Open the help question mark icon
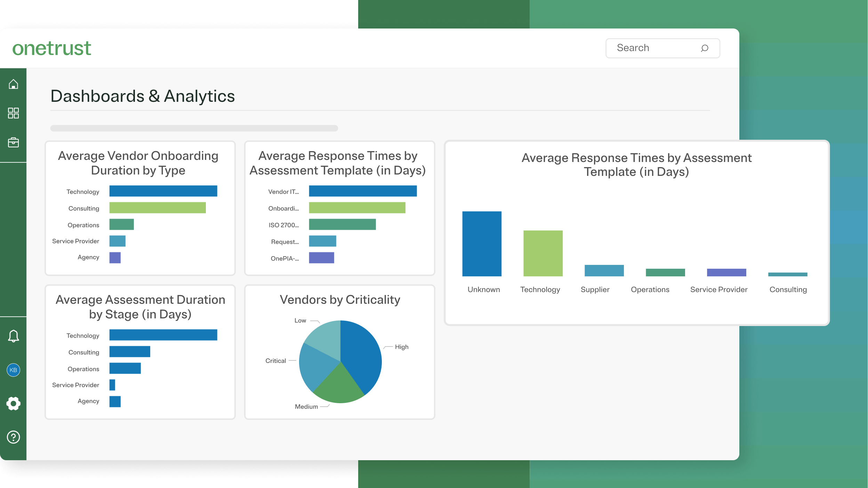Image resolution: width=868 pixels, height=488 pixels. [13, 437]
